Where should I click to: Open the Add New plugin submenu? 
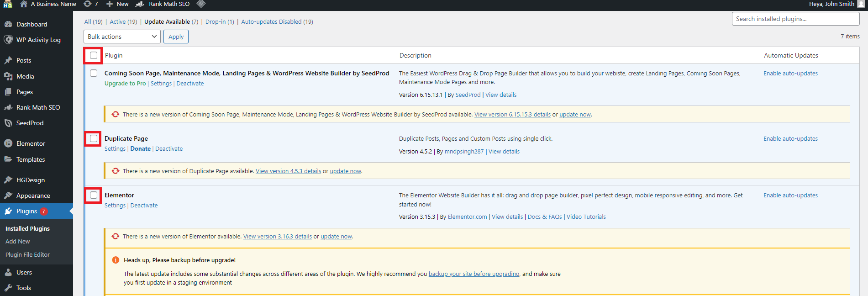[x=18, y=241]
